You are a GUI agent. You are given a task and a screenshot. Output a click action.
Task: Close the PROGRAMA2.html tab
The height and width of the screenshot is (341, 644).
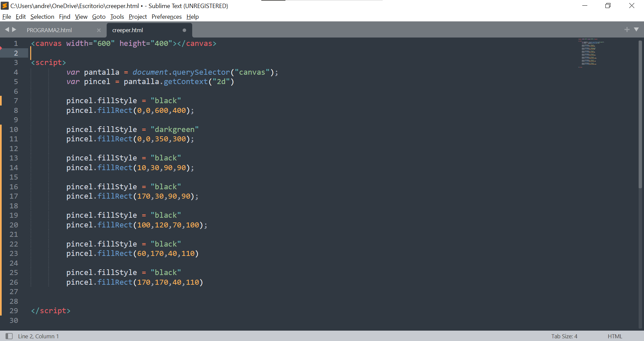coord(99,30)
